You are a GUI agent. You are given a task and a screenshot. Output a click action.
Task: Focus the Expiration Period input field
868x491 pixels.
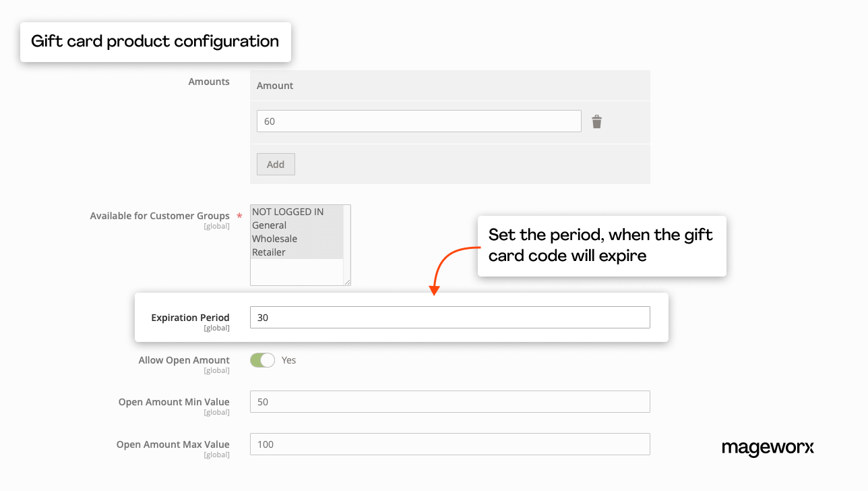point(449,318)
